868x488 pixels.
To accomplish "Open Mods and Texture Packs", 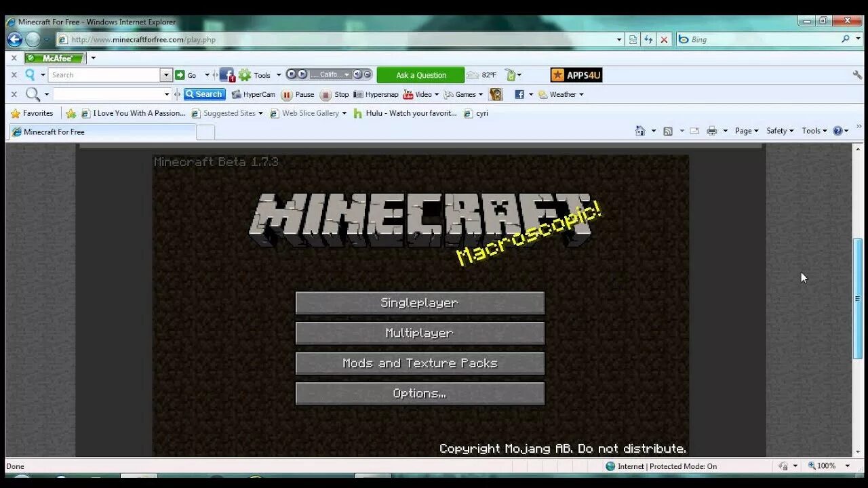I will (420, 363).
